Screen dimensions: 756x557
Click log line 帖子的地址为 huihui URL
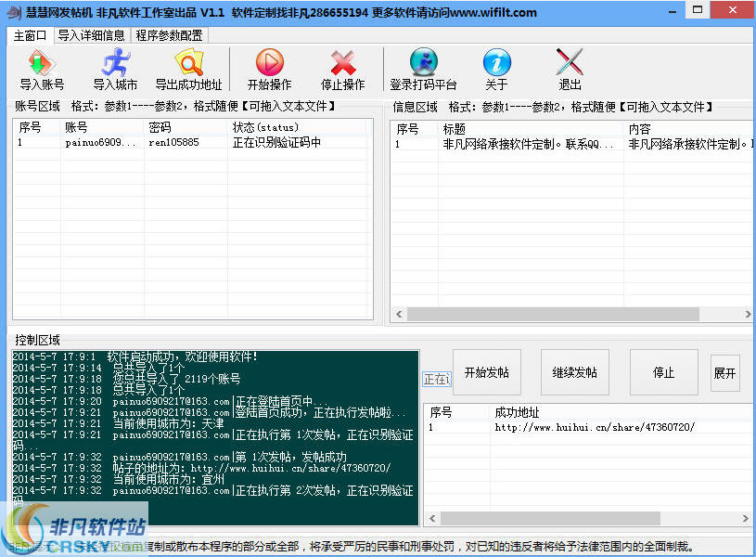[201, 468]
